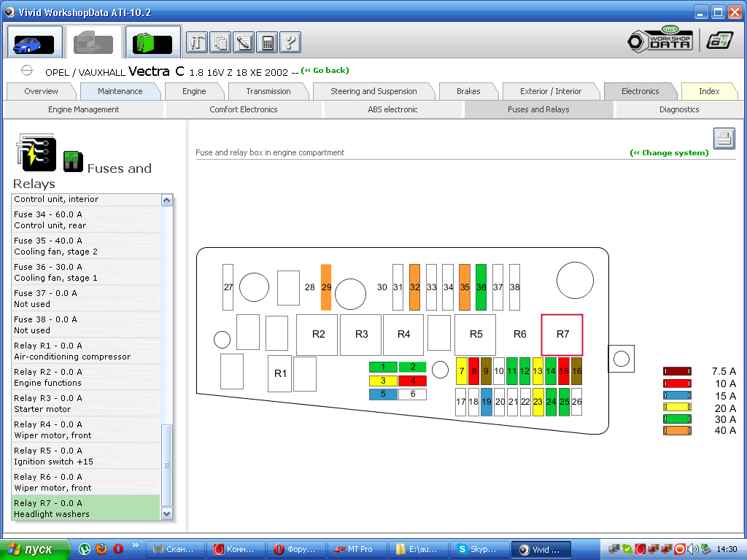Select 'Relay R7 - 0.0 A' Headlight washers row
This screenshot has width=747, height=560.
[x=86, y=507]
